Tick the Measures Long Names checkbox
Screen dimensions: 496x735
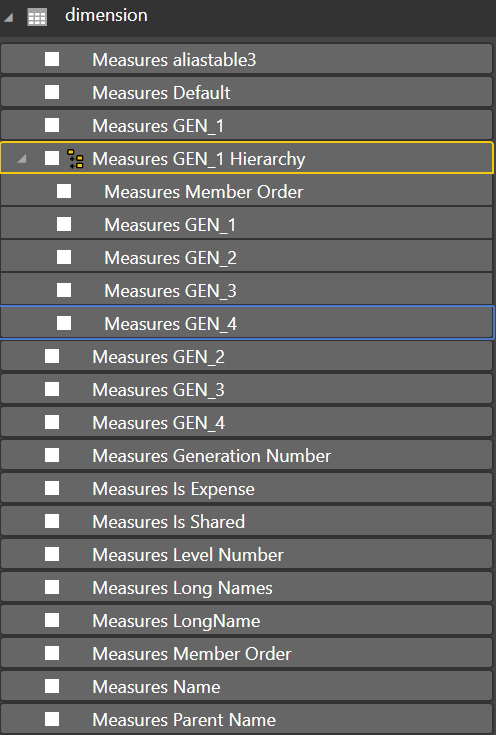(x=52, y=587)
